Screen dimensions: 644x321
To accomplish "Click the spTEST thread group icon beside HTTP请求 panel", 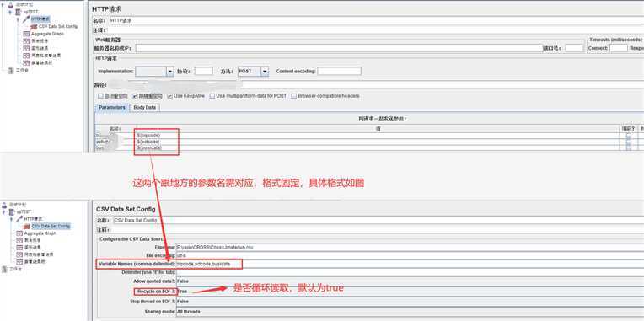I will pos(18,13).
